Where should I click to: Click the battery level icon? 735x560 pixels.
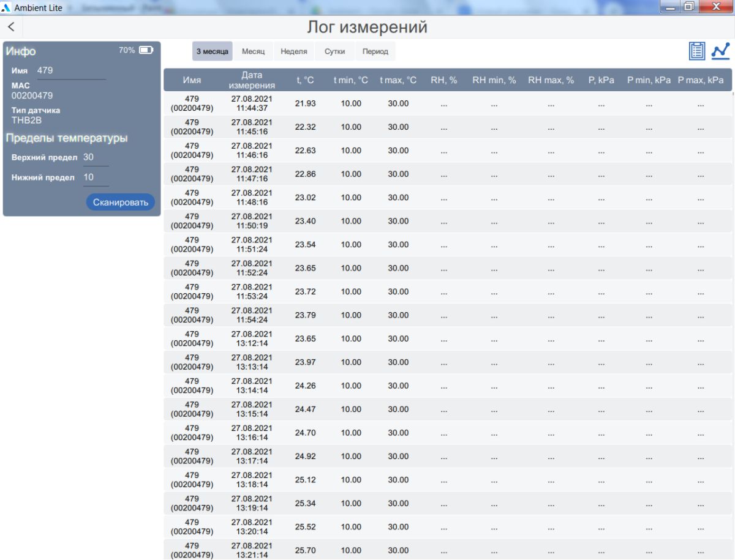point(146,50)
